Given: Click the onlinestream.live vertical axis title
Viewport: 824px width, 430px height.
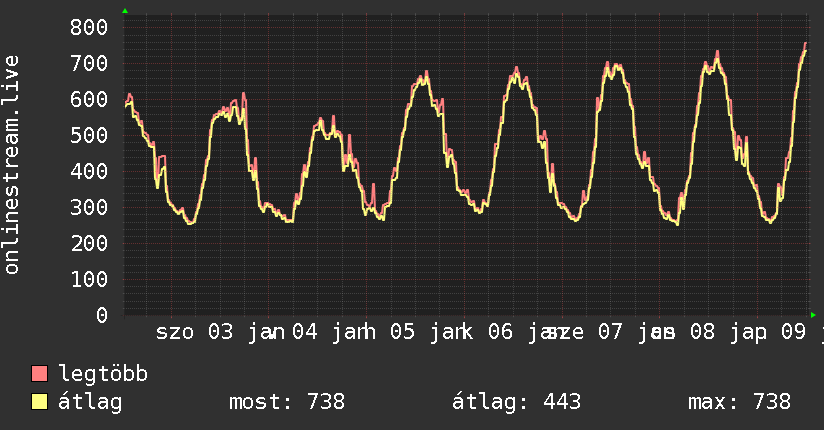Looking at the screenshot, I should tap(13, 165).
